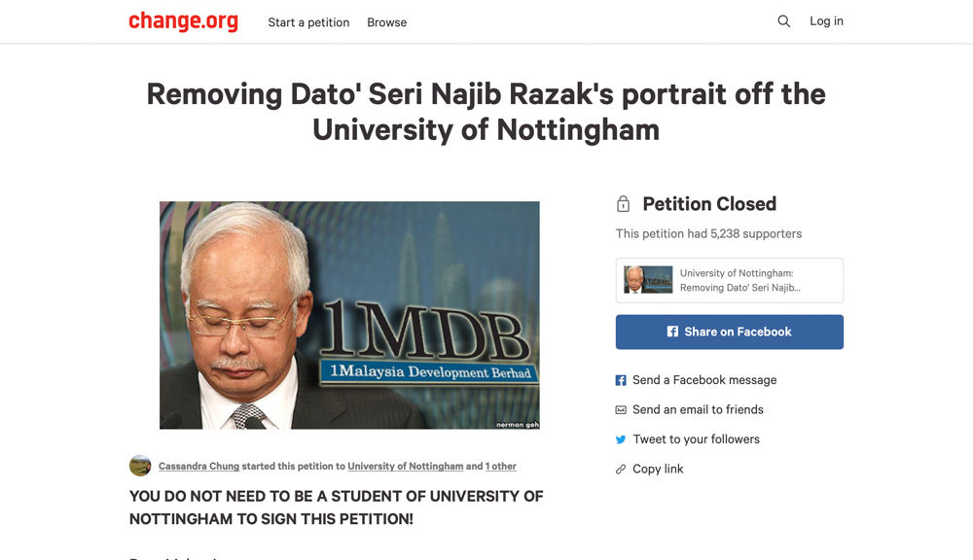Click Send an email to friends
The image size is (973, 560).
[x=698, y=410]
